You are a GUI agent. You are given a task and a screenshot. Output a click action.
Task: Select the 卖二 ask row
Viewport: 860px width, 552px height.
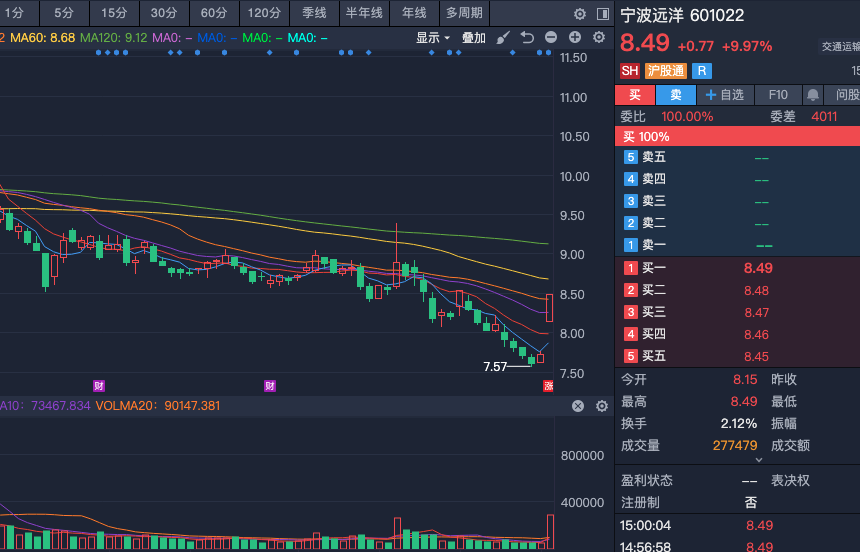pyautogui.click(x=737, y=223)
